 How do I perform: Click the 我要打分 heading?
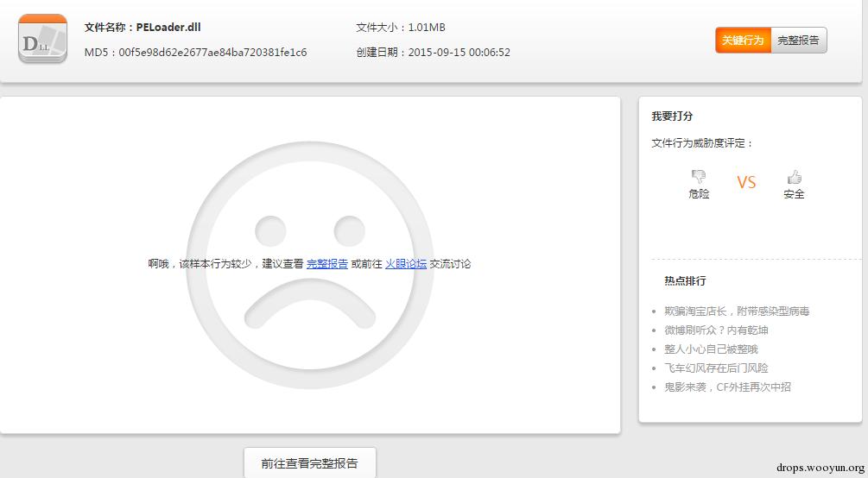point(672,116)
